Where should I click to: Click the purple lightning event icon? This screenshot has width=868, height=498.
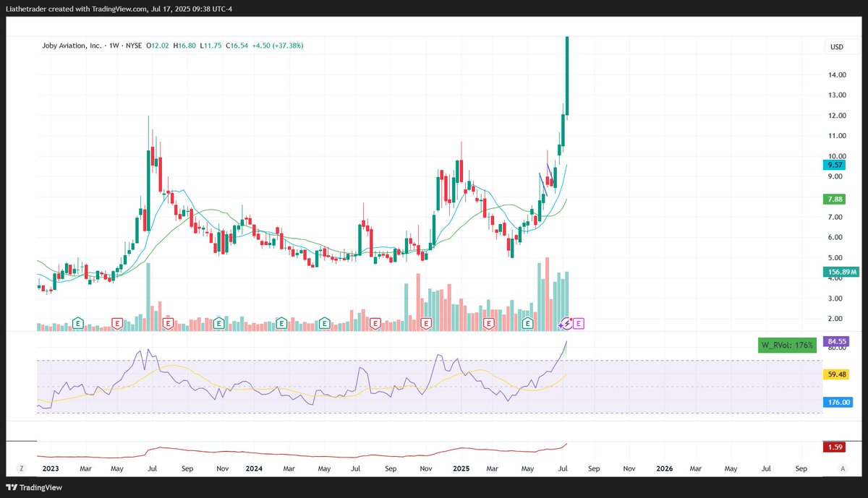567,322
